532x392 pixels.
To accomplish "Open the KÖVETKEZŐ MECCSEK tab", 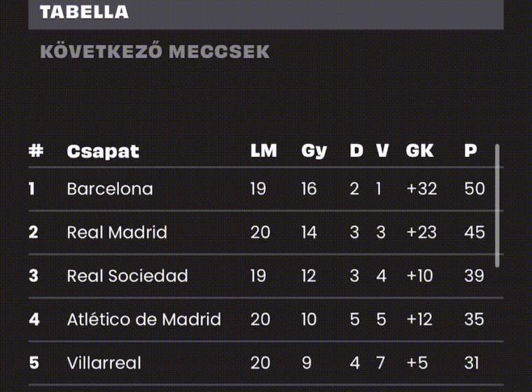I will [155, 52].
